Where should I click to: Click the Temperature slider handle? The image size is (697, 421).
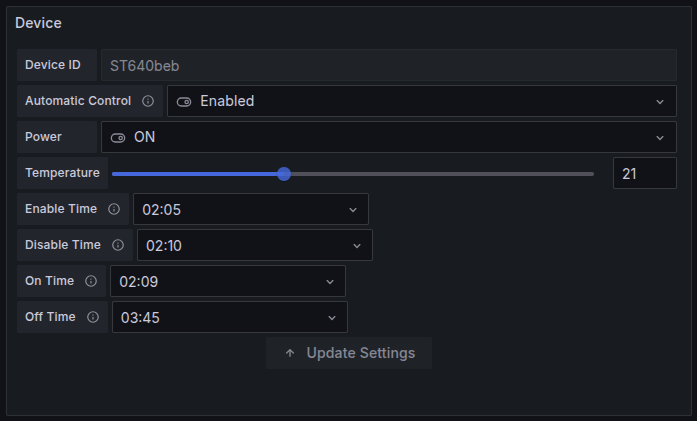(x=284, y=173)
